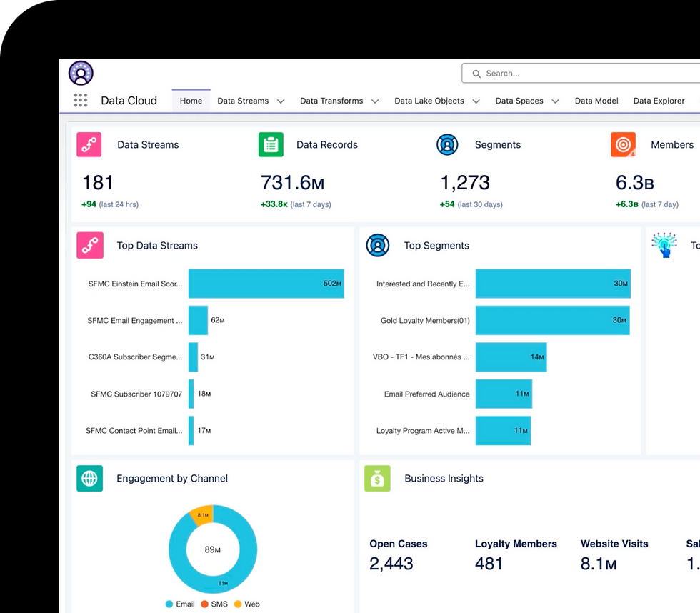700x613 pixels.
Task: Click the +94 (last 24 hrs) text
Action: pos(110,204)
